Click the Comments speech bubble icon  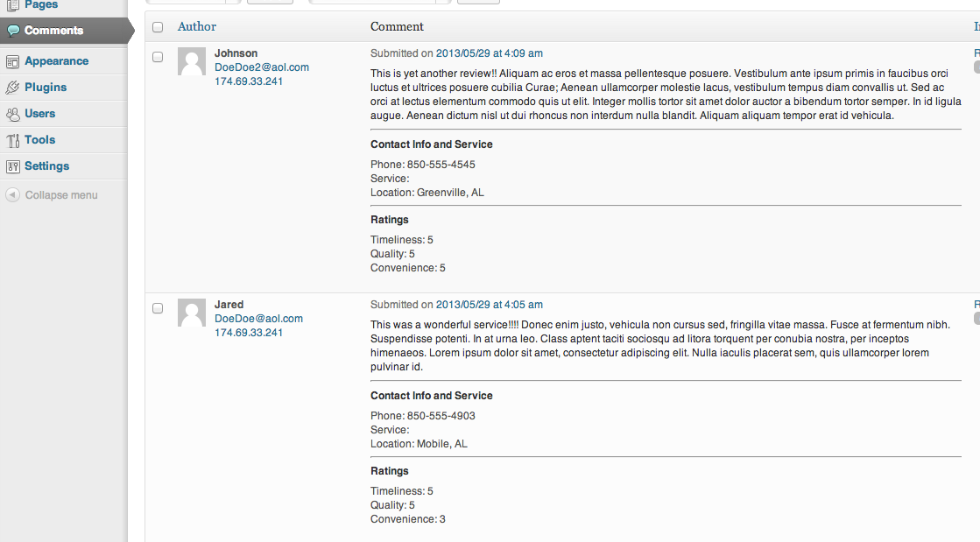(x=13, y=31)
